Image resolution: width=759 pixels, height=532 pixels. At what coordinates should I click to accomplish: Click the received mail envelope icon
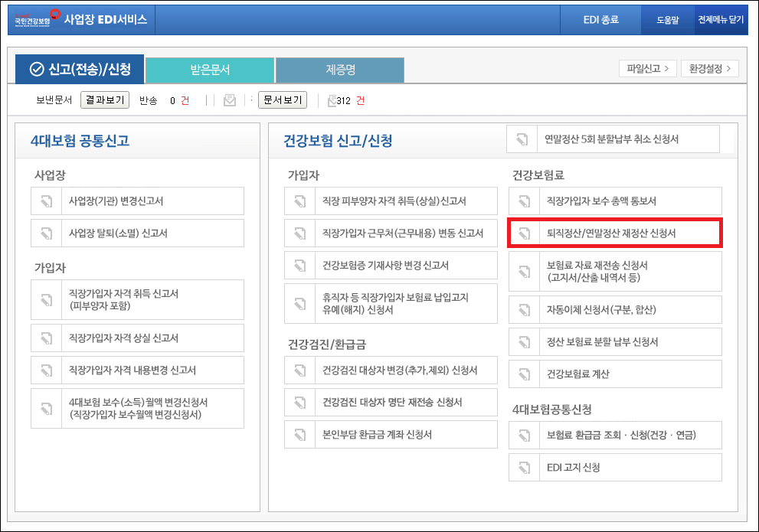tap(230, 100)
